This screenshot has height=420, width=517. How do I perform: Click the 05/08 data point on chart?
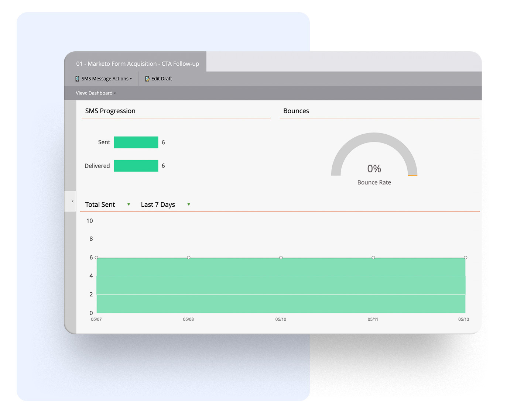coord(189,258)
